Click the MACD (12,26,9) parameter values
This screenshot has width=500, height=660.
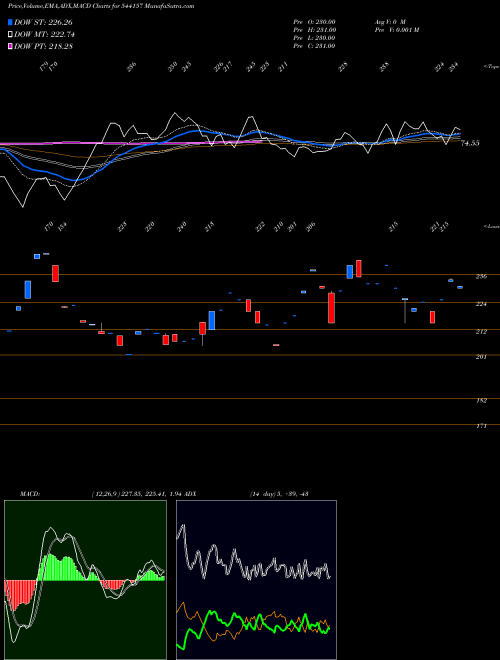(x=136, y=494)
